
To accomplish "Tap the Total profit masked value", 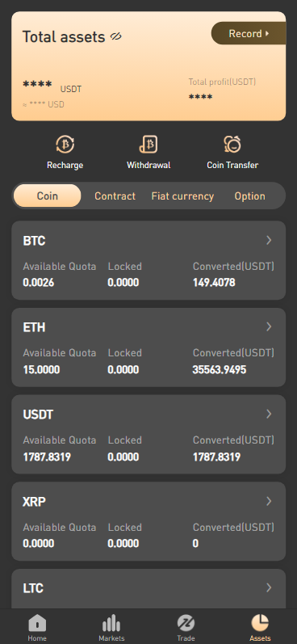I will (x=201, y=97).
